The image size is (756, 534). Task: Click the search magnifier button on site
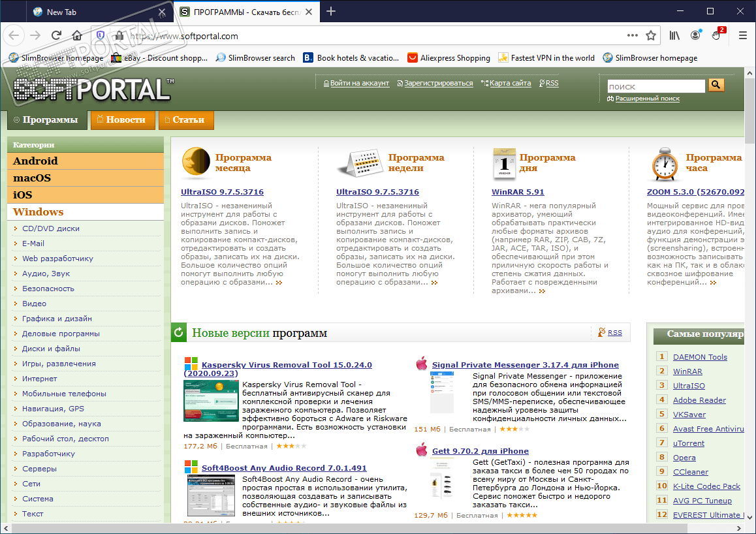point(716,86)
